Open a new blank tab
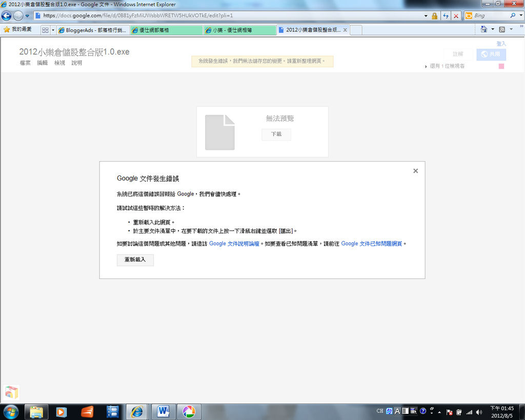This screenshot has height=420, width=525. coord(356,30)
